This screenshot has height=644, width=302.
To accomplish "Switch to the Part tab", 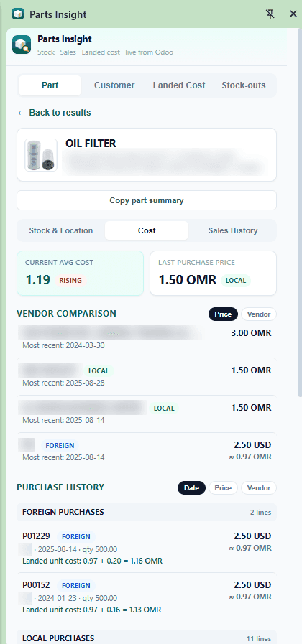I will coord(50,85).
